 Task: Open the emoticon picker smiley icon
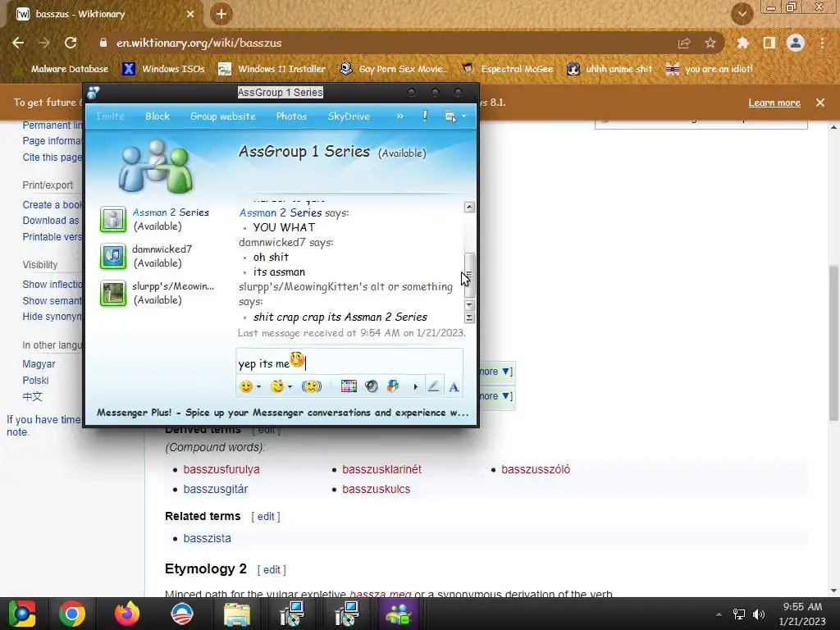[246, 386]
